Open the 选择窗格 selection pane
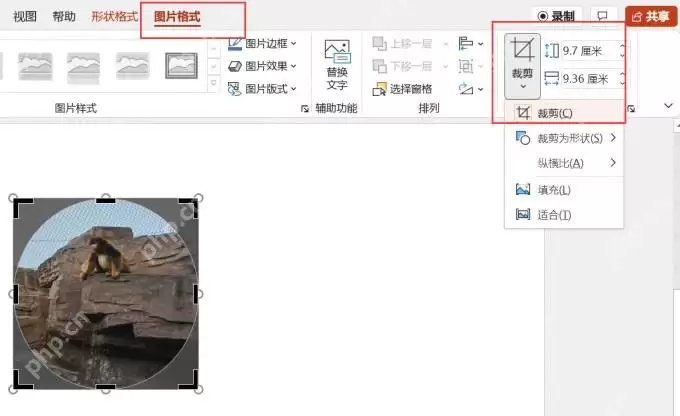The width and height of the screenshot is (680, 416). 402,89
